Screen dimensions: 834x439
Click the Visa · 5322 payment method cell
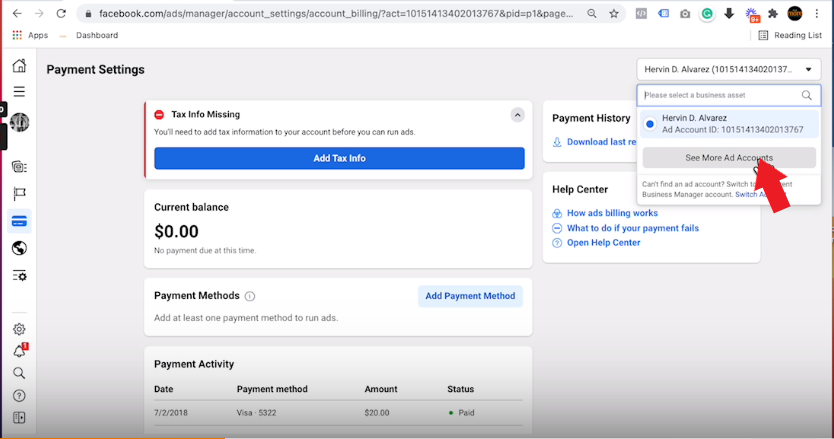[x=256, y=413]
